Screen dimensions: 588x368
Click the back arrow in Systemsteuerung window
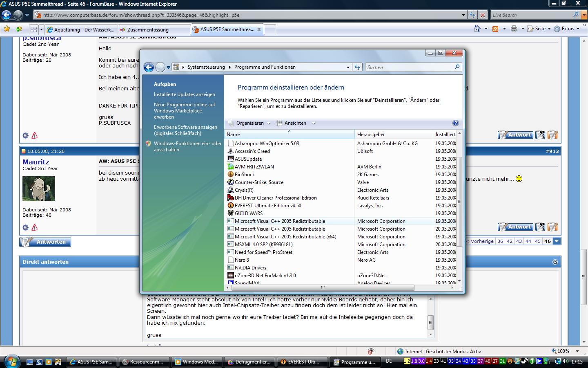click(149, 67)
